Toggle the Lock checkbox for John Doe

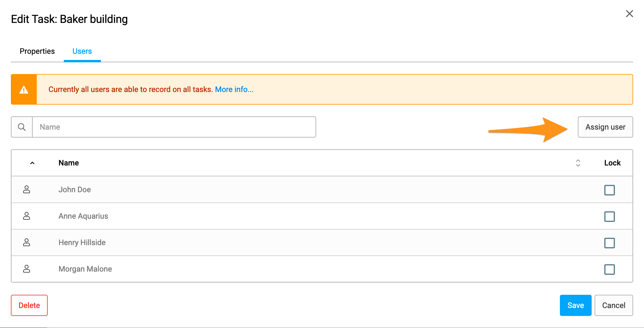tap(610, 190)
